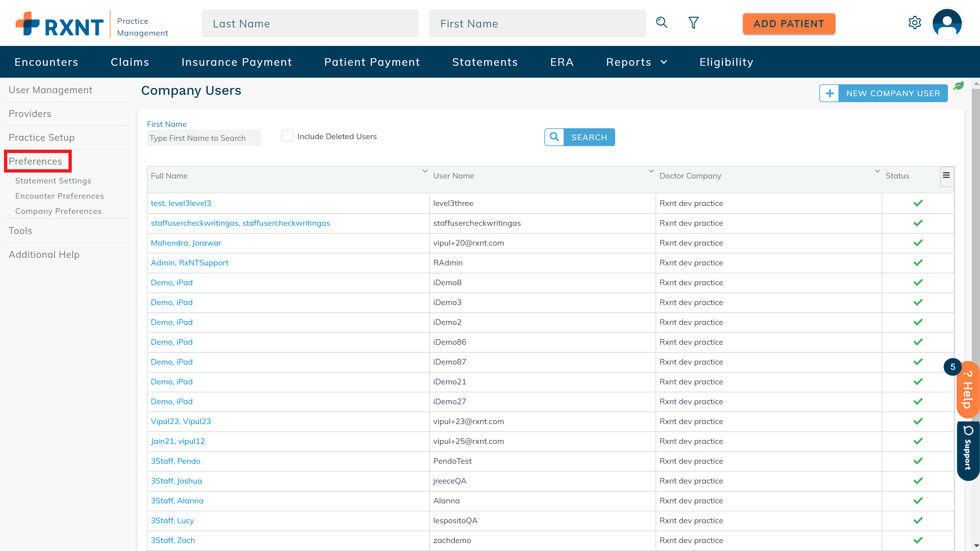Open Encounter Preferences in sidebar
Screen dimensions: 980x551
click(x=59, y=196)
